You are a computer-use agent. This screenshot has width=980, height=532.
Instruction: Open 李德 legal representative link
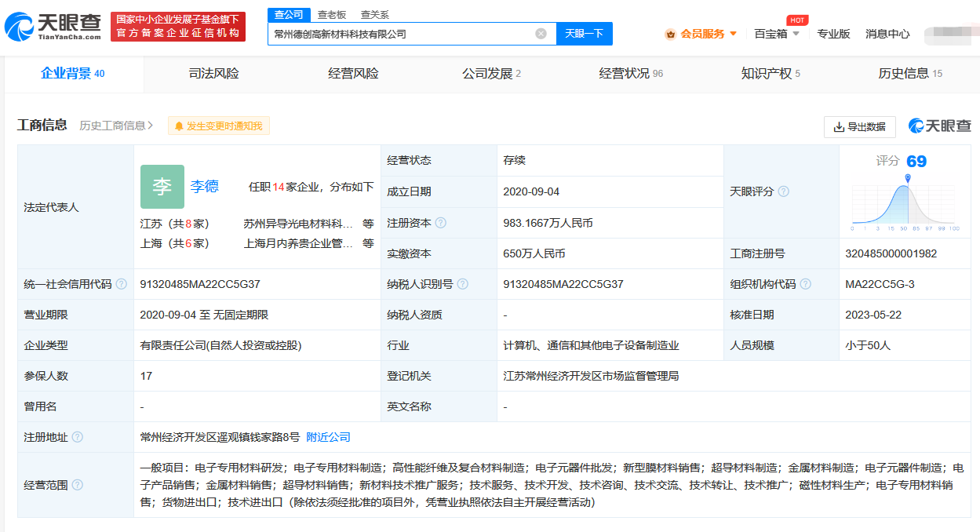pos(205,187)
